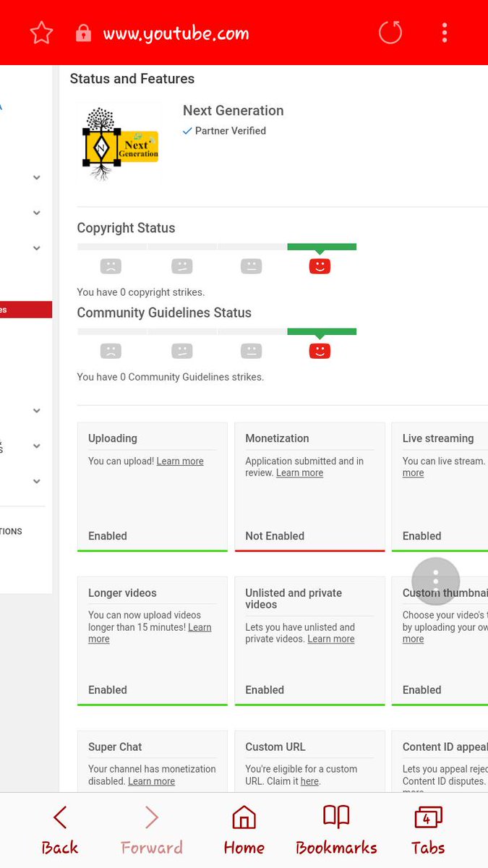Go forward with the Forward arrow
This screenshot has width=488, height=868.
click(151, 830)
